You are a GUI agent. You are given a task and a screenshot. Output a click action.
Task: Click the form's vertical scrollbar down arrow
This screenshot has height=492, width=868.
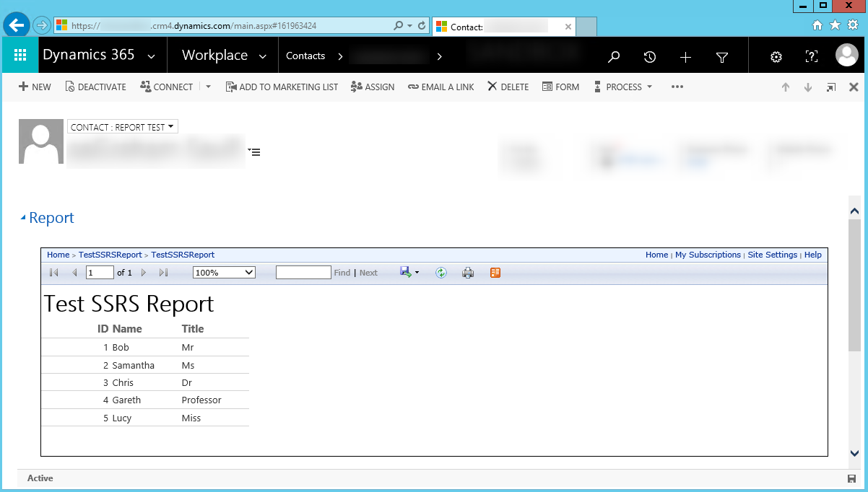pyautogui.click(x=854, y=453)
